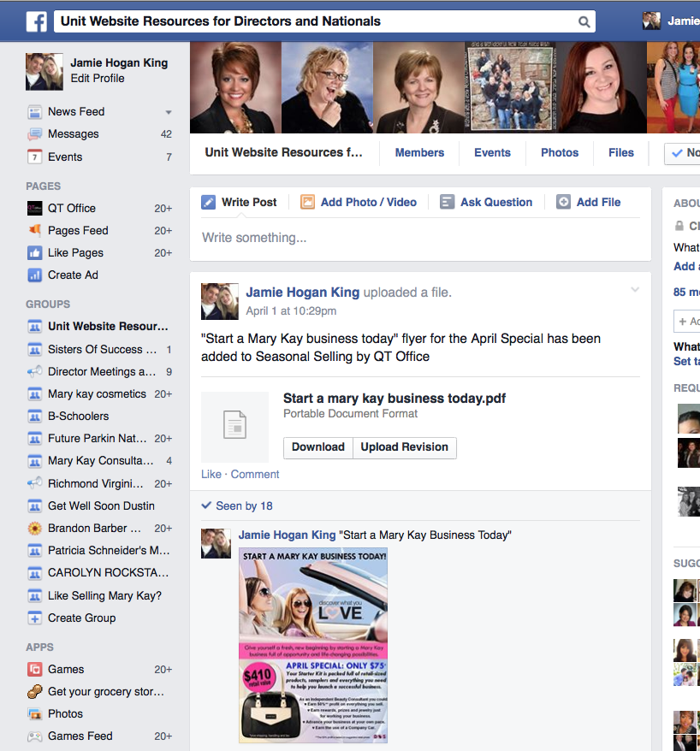
Task: Click Jamie Hogan King post author name
Action: [302, 293]
